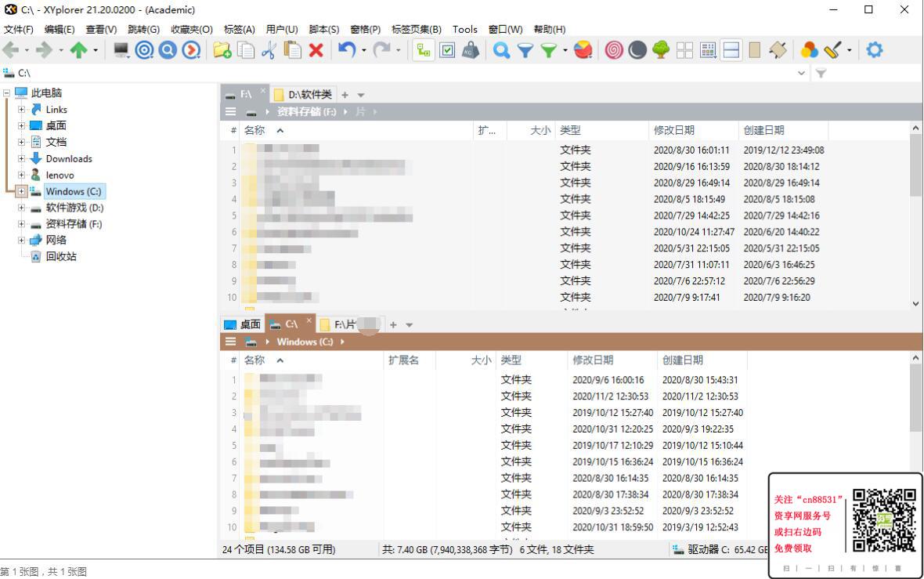The image size is (924, 579).
Task: Click the blue filter funnel icon
Action: point(525,50)
